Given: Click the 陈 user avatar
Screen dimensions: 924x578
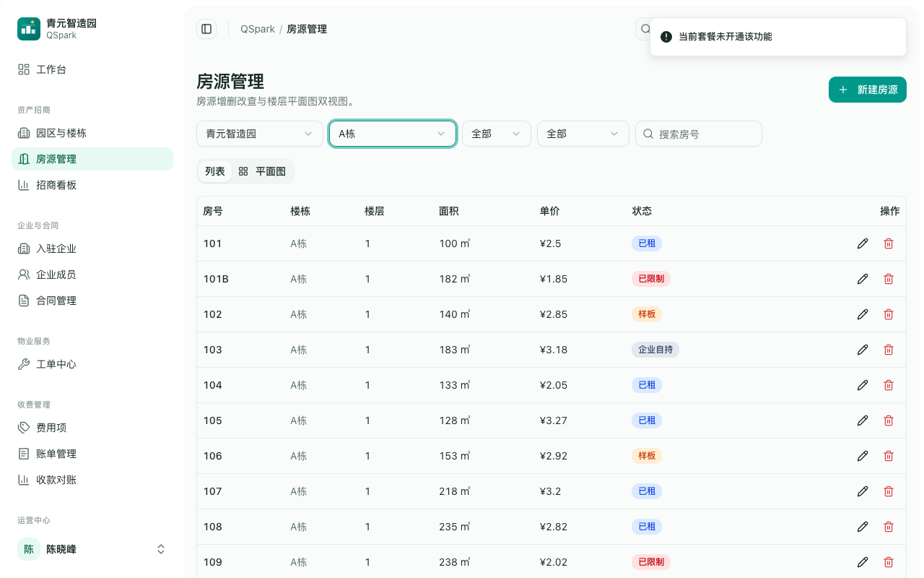Looking at the screenshot, I should (29, 549).
